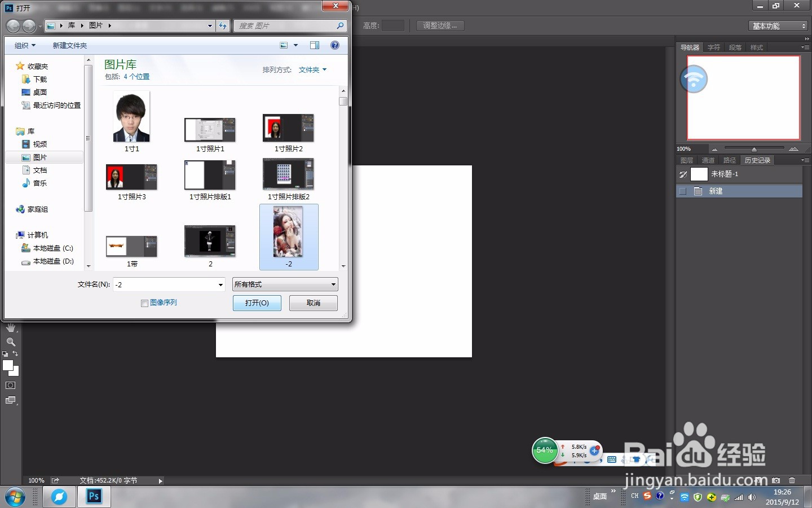Swap foreground and background colors arrow
812x508 pixels.
(x=15, y=353)
